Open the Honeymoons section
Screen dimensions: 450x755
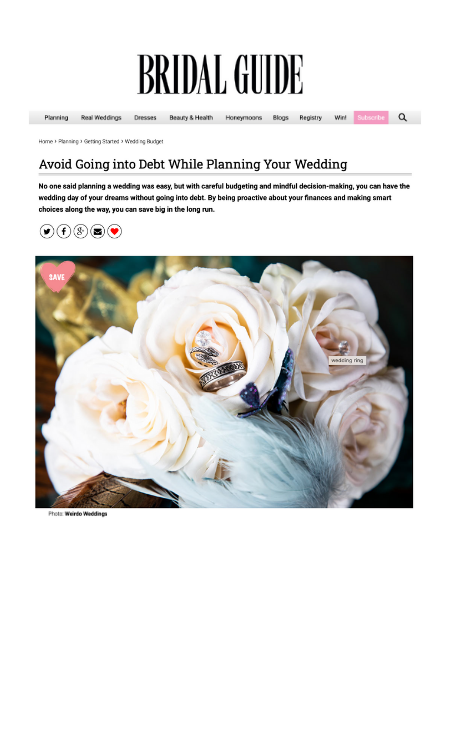[244, 117]
